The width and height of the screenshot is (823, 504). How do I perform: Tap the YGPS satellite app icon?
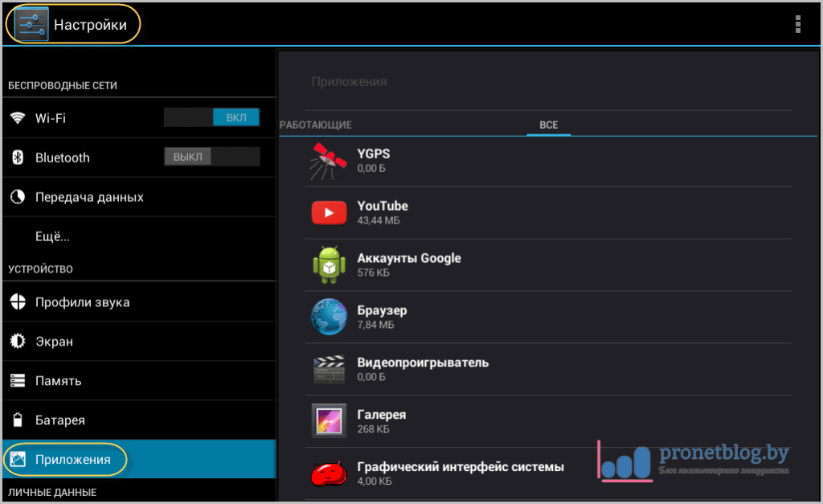click(328, 160)
